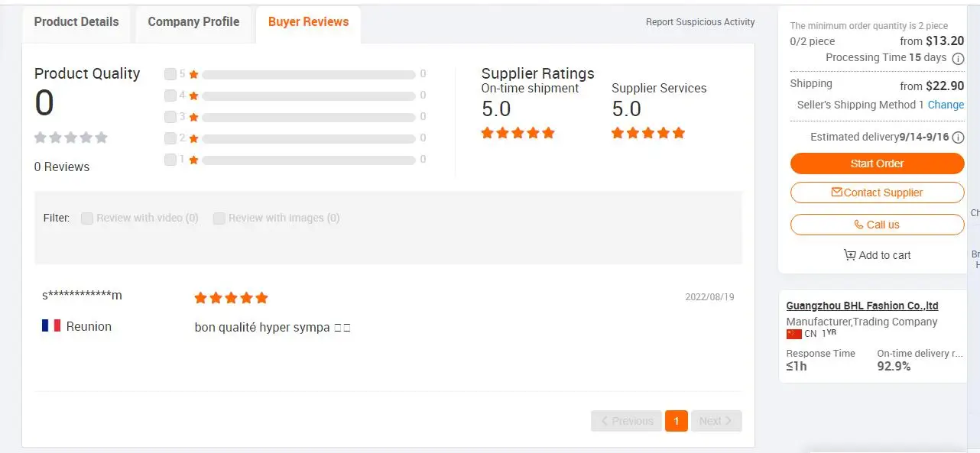Image resolution: width=980 pixels, height=453 pixels.
Task: Click the orange star beside the 5 filter
Action: coord(193,75)
